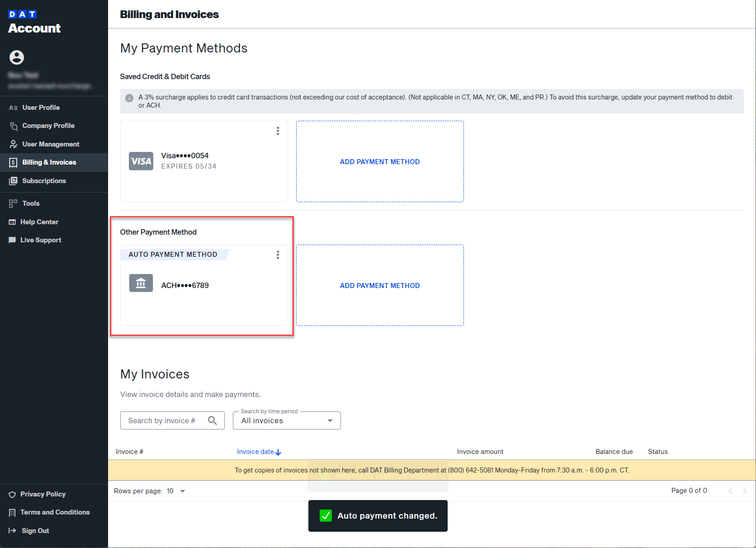
Task: Click the Help Center icon
Action: tap(12, 222)
